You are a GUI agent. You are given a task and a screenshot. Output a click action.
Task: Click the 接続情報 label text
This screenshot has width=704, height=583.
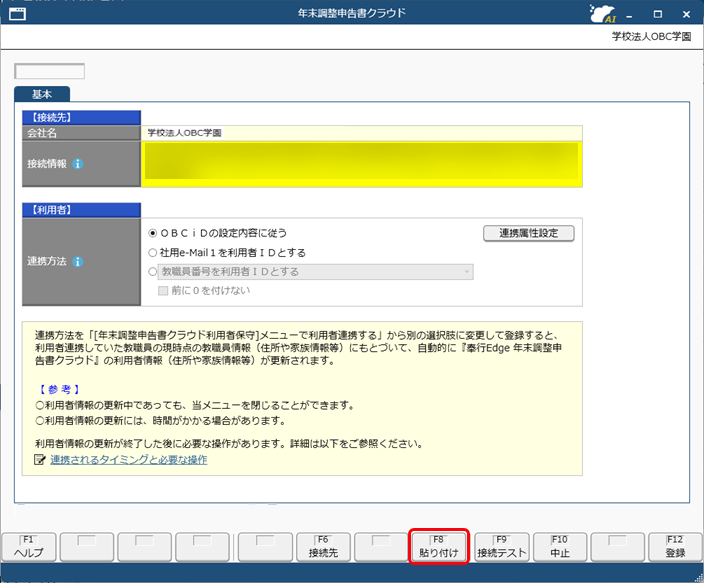tap(47, 164)
